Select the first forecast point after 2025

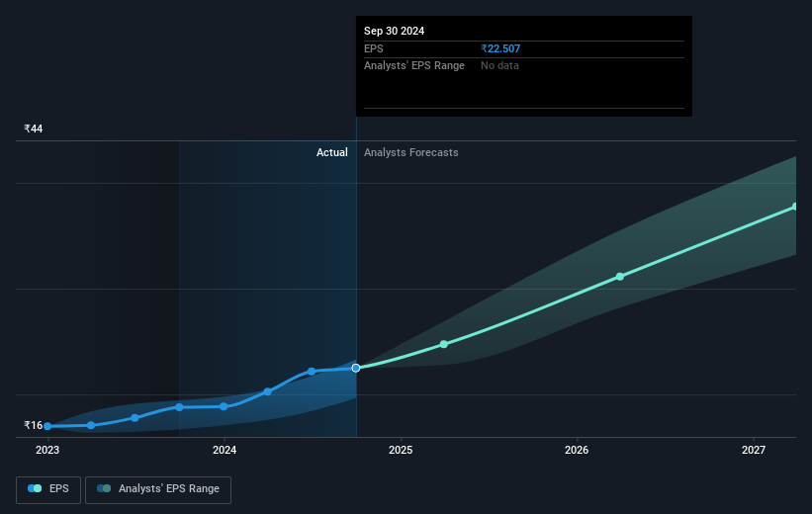click(444, 344)
